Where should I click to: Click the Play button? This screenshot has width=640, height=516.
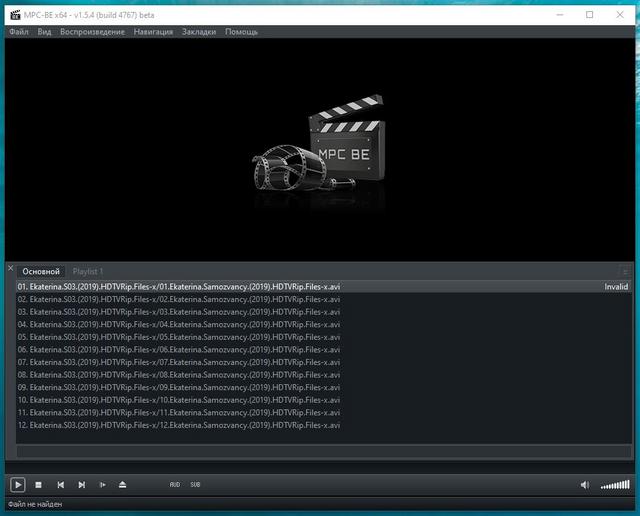pyautogui.click(x=18, y=485)
